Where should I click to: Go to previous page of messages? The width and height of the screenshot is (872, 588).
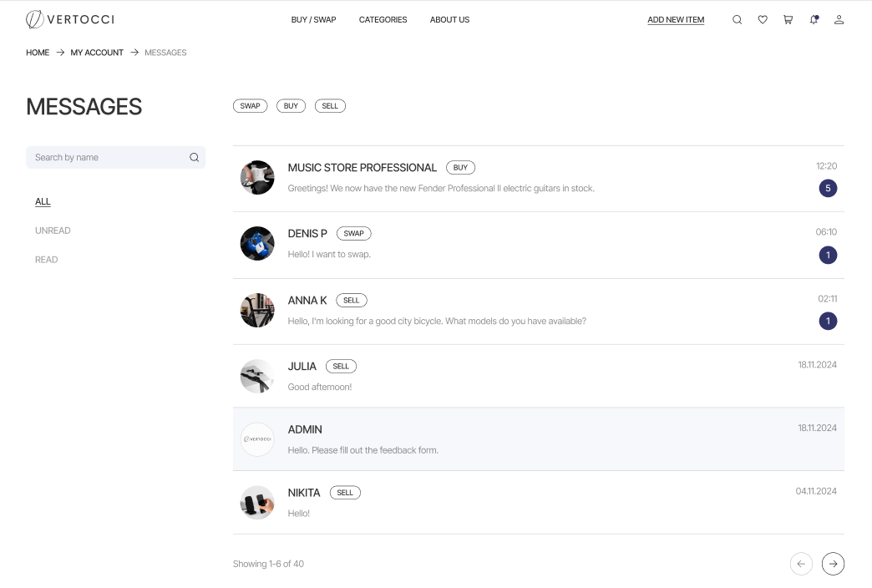click(x=801, y=564)
